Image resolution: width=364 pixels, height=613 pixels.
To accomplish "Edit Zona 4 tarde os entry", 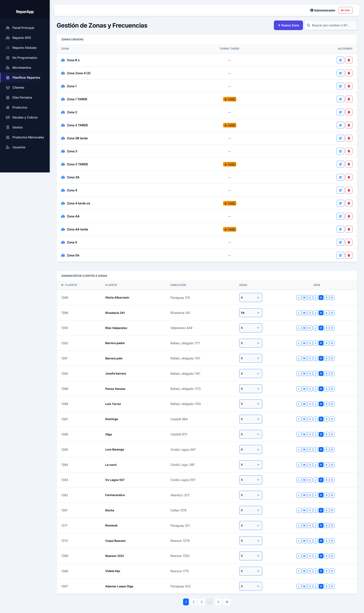I will click(340, 203).
